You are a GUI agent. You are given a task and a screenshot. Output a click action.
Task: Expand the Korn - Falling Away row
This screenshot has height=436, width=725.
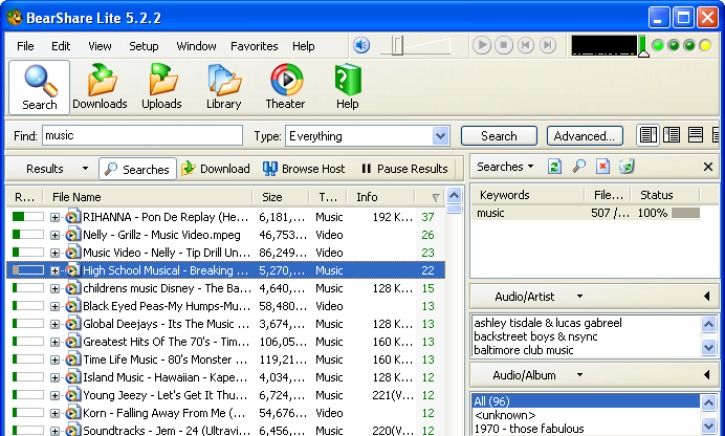55,413
